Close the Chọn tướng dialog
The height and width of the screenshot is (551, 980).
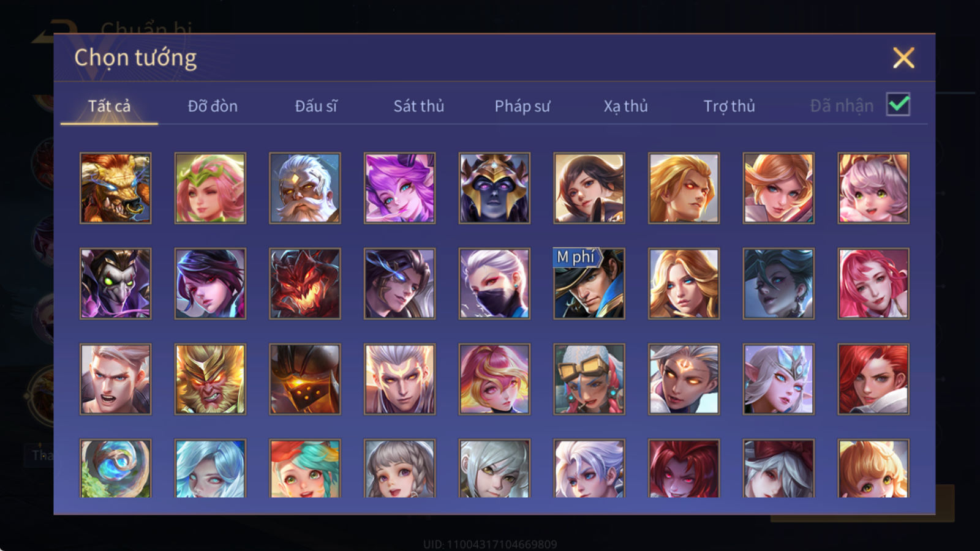(903, 58)
